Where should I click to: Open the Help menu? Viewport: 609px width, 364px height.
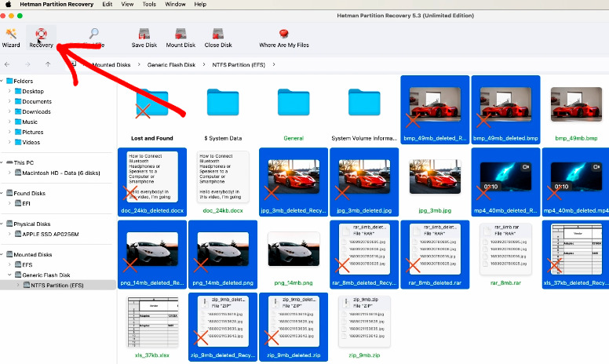200,4
